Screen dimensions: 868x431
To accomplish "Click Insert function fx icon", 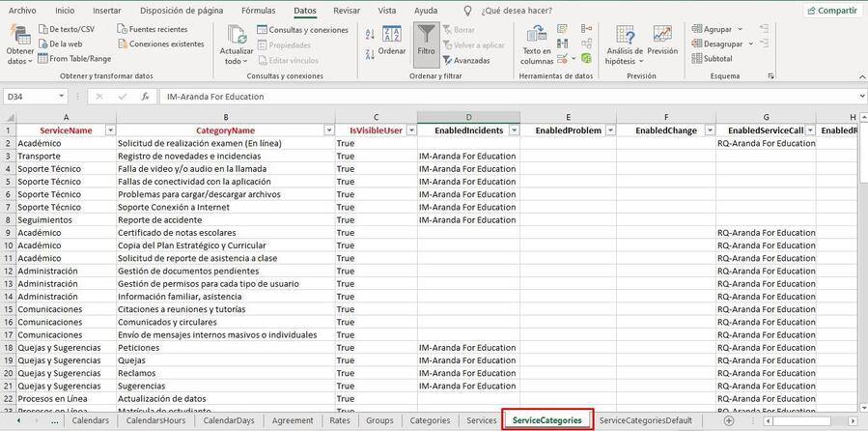I will pos(146,97).
